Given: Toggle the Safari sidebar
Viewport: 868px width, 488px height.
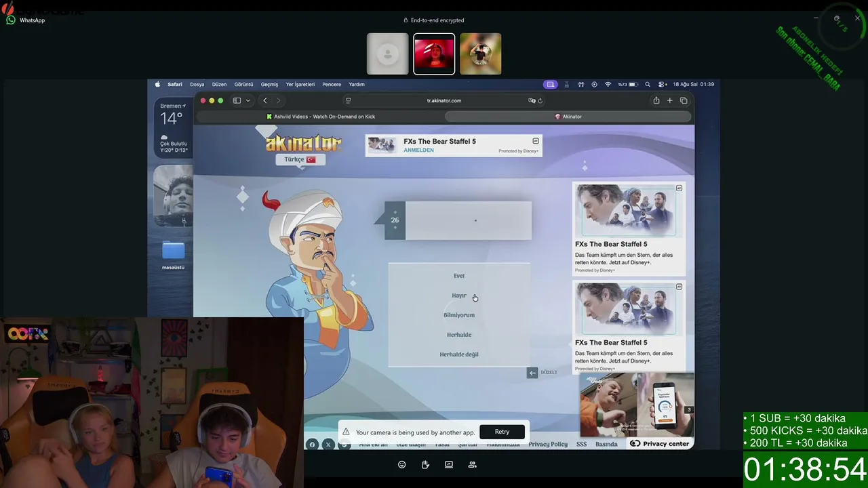Looking at the screenshot, I should pos(237,100).
